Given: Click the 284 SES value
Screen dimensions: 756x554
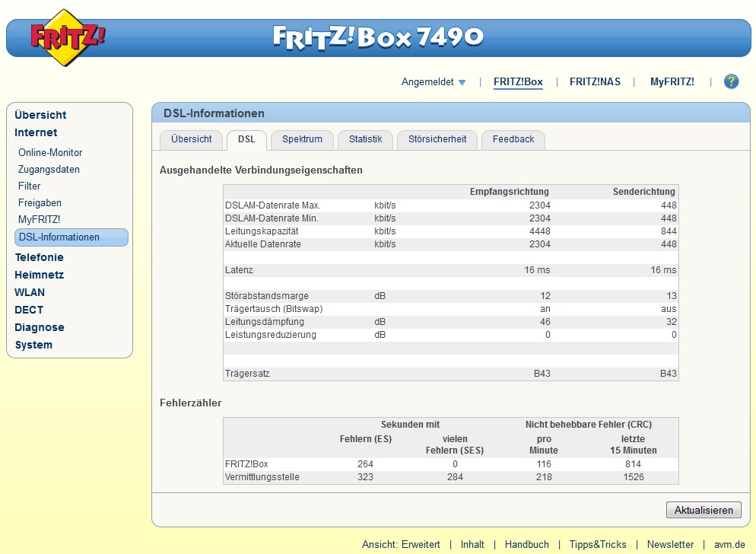Looking at the screenshot, I should (x=455, y=477).
